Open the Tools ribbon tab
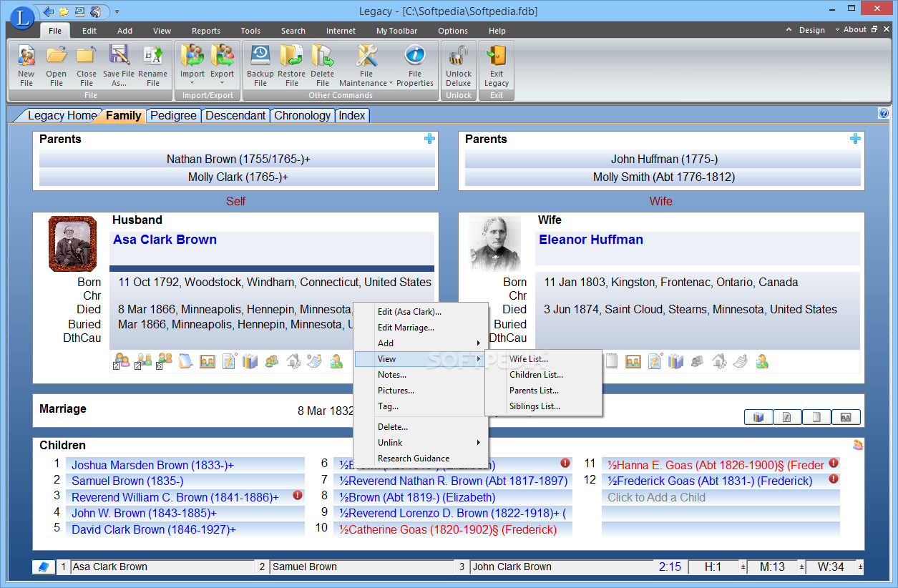898x588 pixels. (250, 31)
